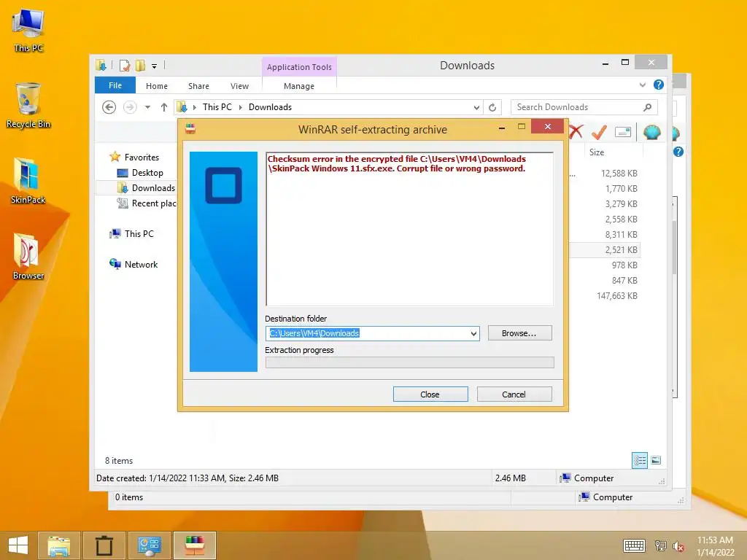
Task: Select the file sized 2,521 KB
Action: pos(622,250)
